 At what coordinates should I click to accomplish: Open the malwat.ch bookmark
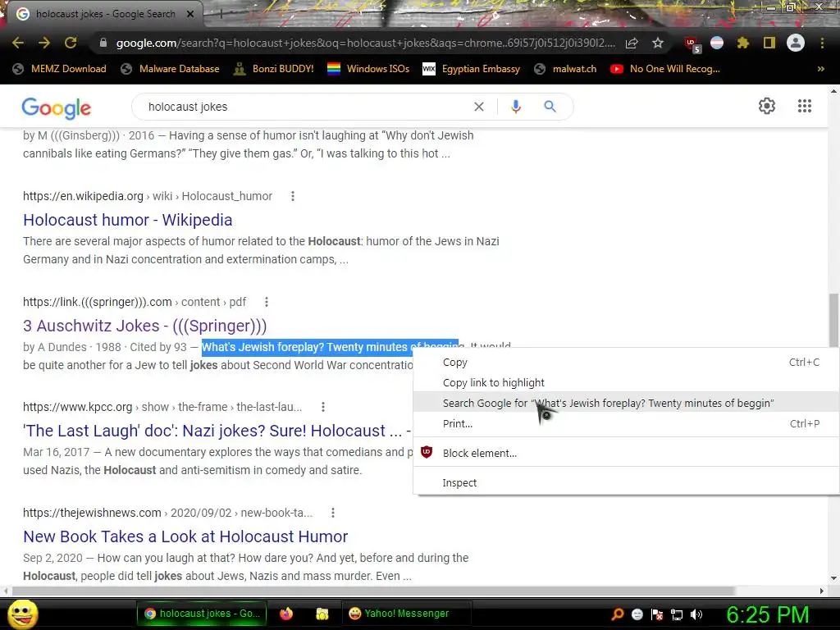pyautogui.click(x=565, y=69)
